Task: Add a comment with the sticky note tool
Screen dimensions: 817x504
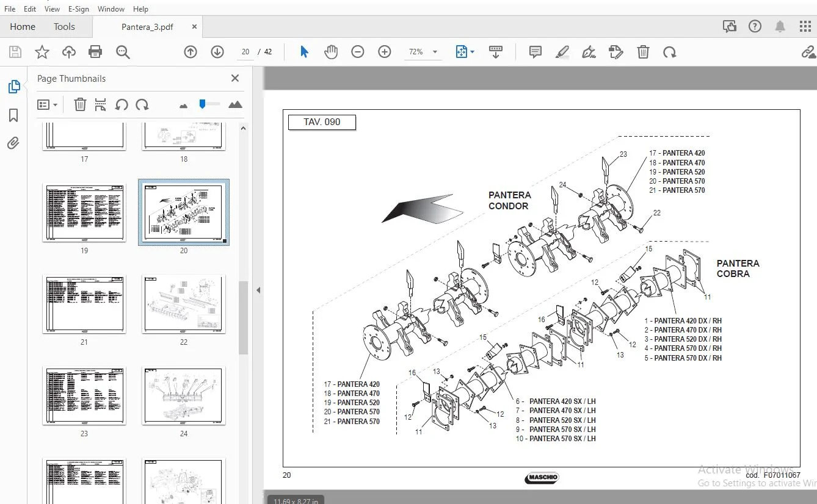Action: (536, 52)
